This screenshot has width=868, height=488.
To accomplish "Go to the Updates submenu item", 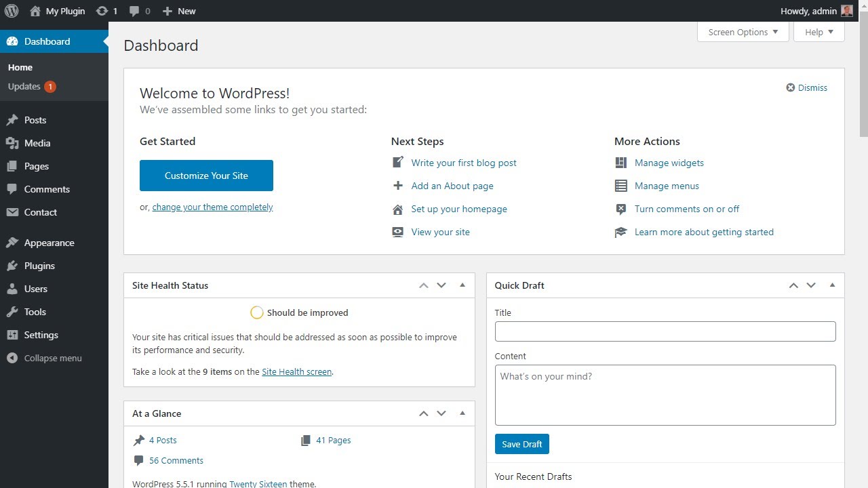I will 24,86.
